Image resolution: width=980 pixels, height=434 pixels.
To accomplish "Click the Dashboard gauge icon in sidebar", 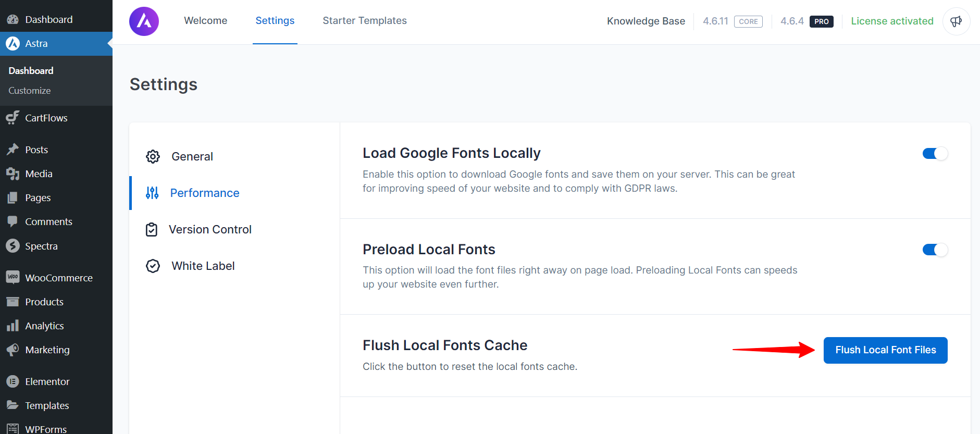I will [13, 20].
